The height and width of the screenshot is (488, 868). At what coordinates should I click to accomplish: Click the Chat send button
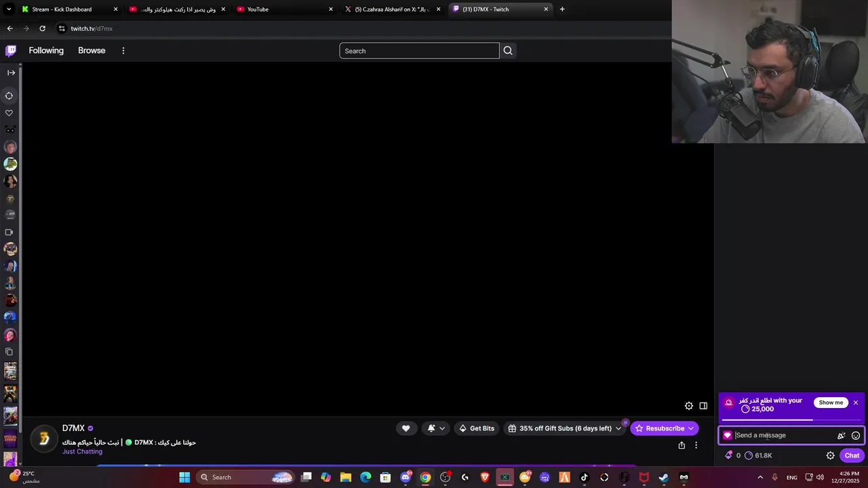[852, 455]
